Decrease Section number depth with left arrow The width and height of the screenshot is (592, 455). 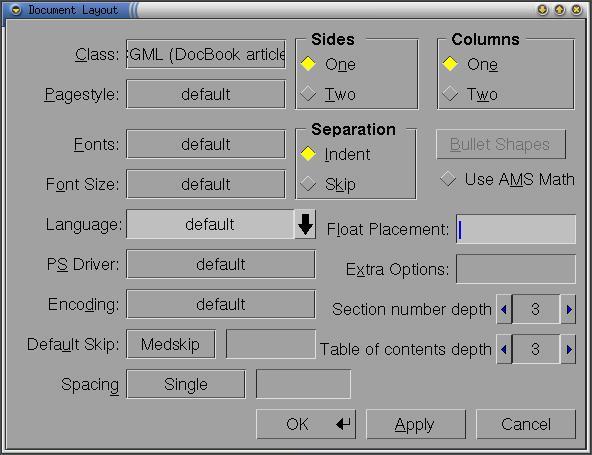click(x=504, y=309)
